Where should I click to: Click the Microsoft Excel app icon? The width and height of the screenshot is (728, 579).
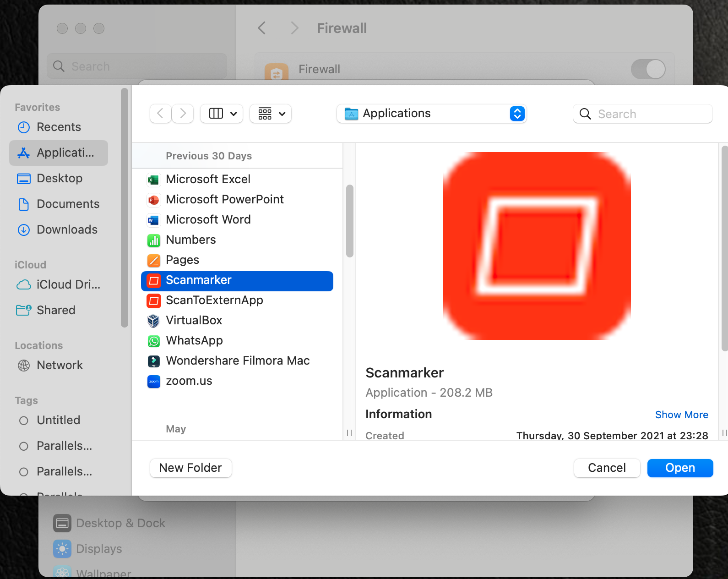153,180
